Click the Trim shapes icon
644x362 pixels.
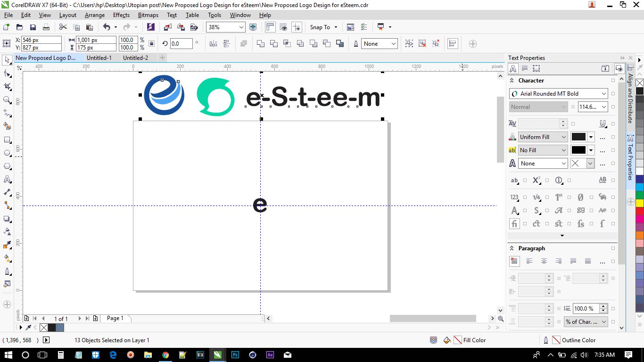[x=273, y=44]
